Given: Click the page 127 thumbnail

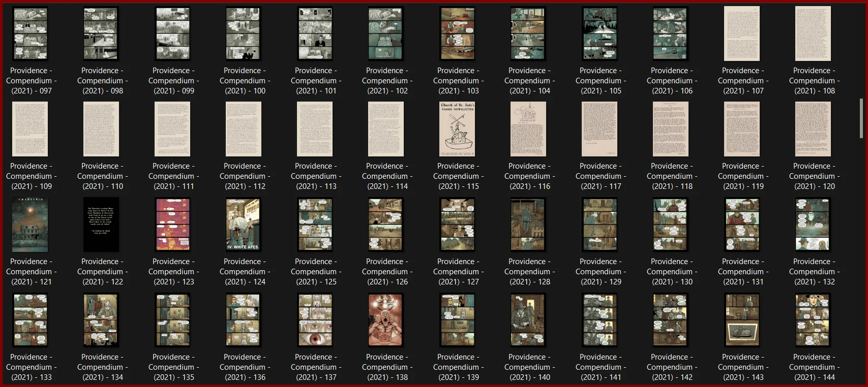Looking at the screenshot, I should coord(457,224).
